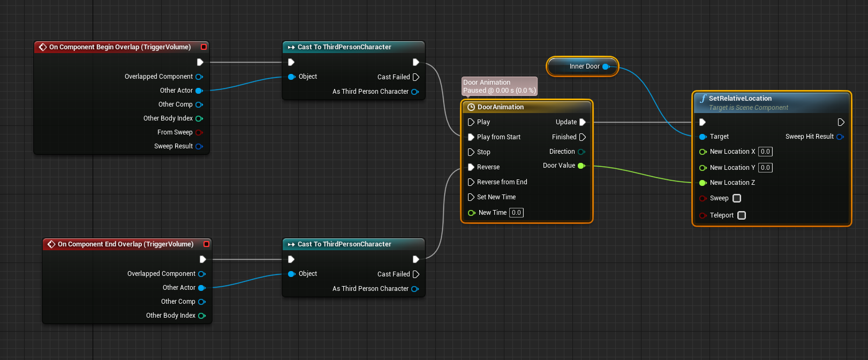
Task: Click the Other Comp pin on End Overlap node
Action: click(202, 302)
